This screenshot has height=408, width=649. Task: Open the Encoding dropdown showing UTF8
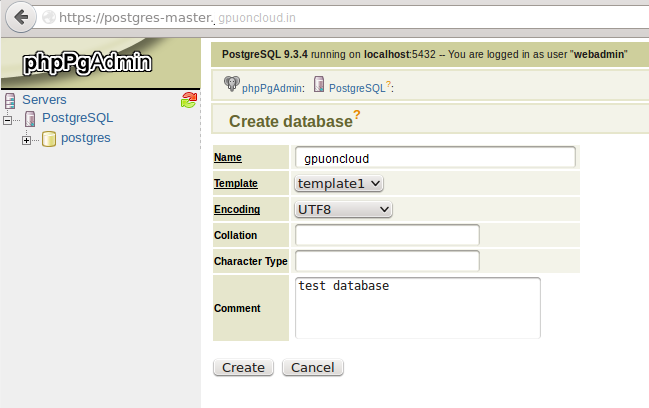point(343,209)
